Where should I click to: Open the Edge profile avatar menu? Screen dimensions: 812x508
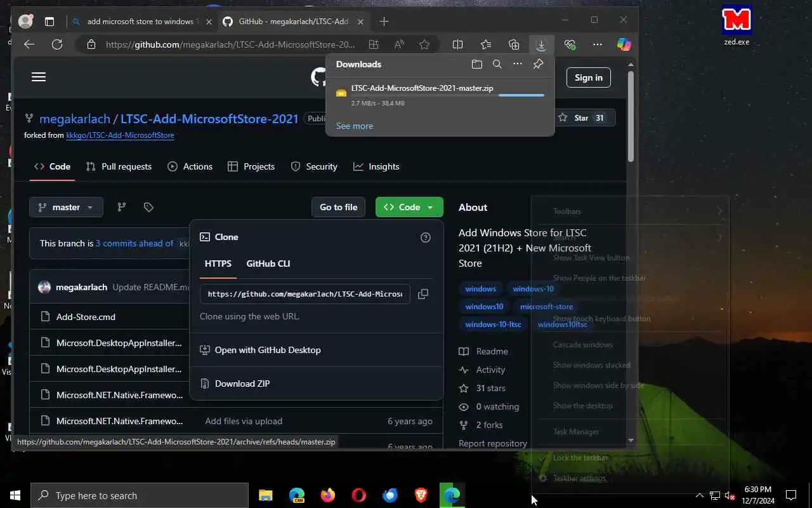tap(25, 21)
